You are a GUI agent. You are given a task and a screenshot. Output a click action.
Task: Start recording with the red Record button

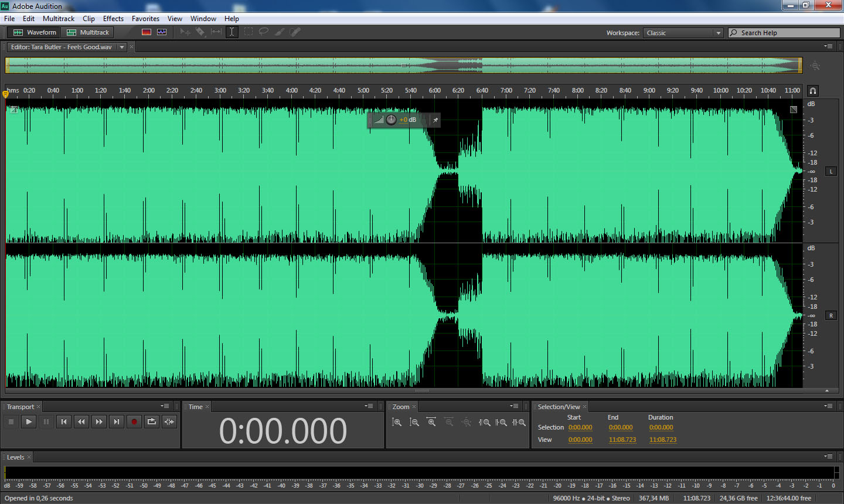(134, 421)
